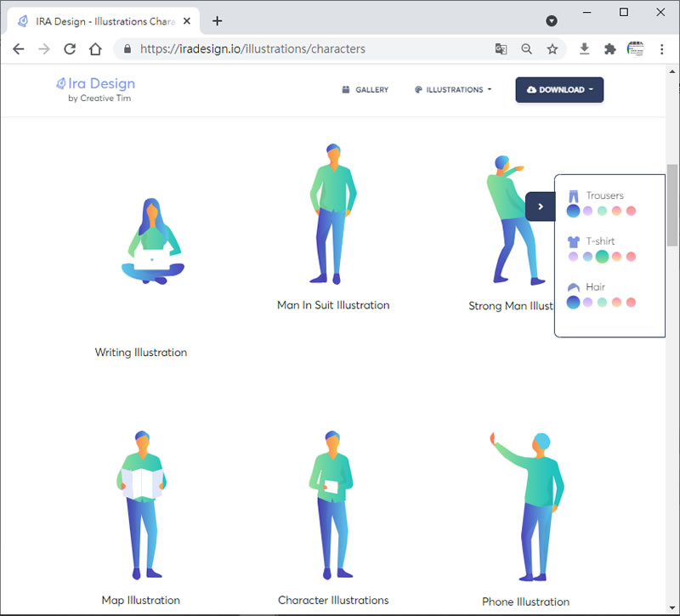Click the 'T-shirt' label
This screenshot has width=680, height=616.
600,241
